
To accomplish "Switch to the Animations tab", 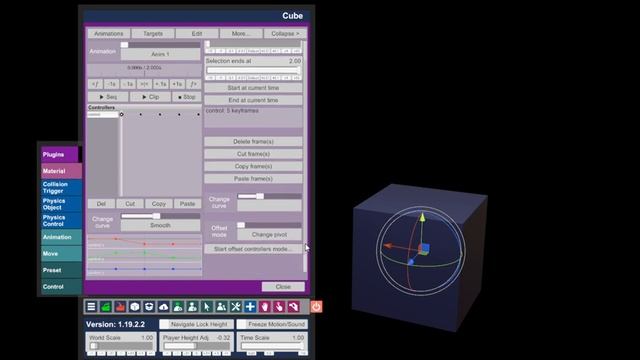I will (x=109, y=33).
